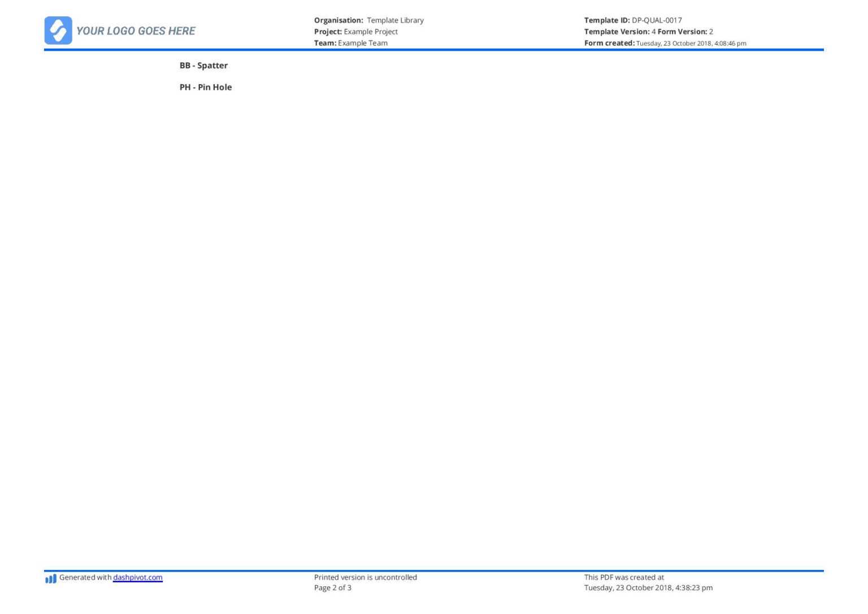The image size is (868, 614).
Task: Click the 'YOUR LOGO GOES HERE' text
Action: pos(136,31)
